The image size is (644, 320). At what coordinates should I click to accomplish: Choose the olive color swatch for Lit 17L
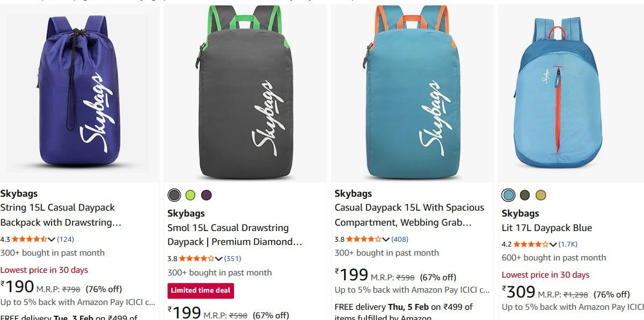(524, 195)
